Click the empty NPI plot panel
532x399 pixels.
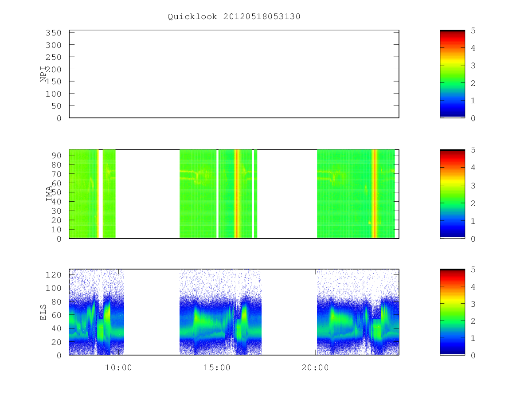[x=234, y=74]
